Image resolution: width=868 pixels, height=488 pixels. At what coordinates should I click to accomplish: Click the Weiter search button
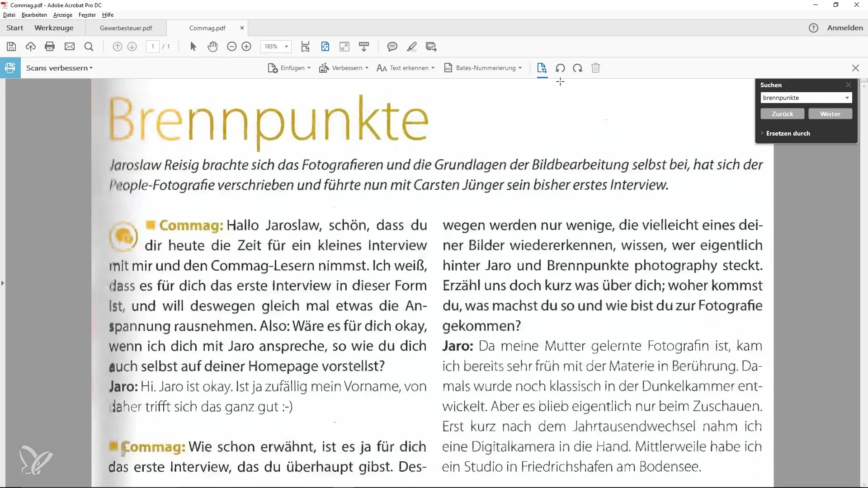pos(830,114)
